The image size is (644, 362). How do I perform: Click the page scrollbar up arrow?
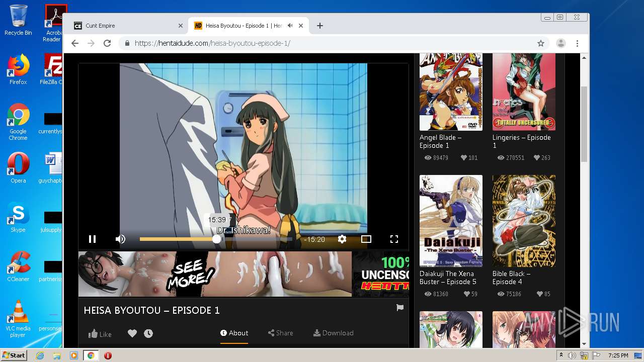point(584,58)
